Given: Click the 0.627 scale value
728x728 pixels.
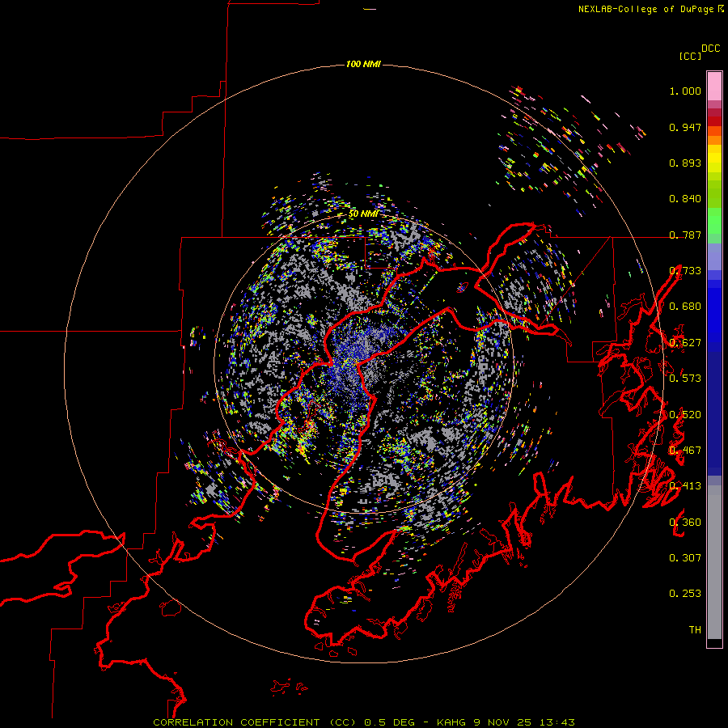Looking at the screenshot, I should [x=685, y=343].
